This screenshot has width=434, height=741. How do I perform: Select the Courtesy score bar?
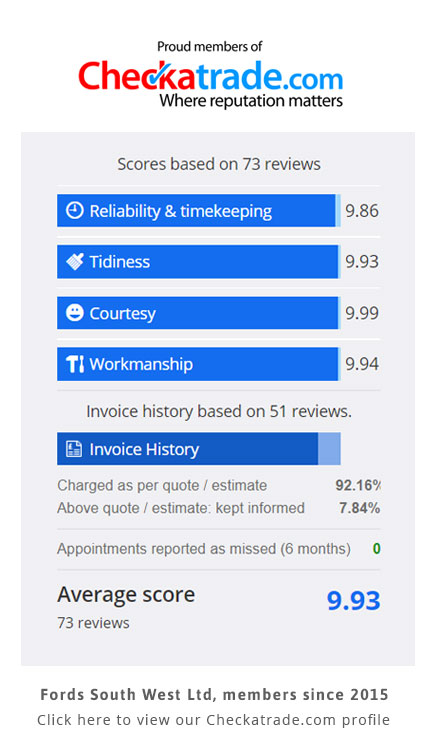[x=199, y=312]
